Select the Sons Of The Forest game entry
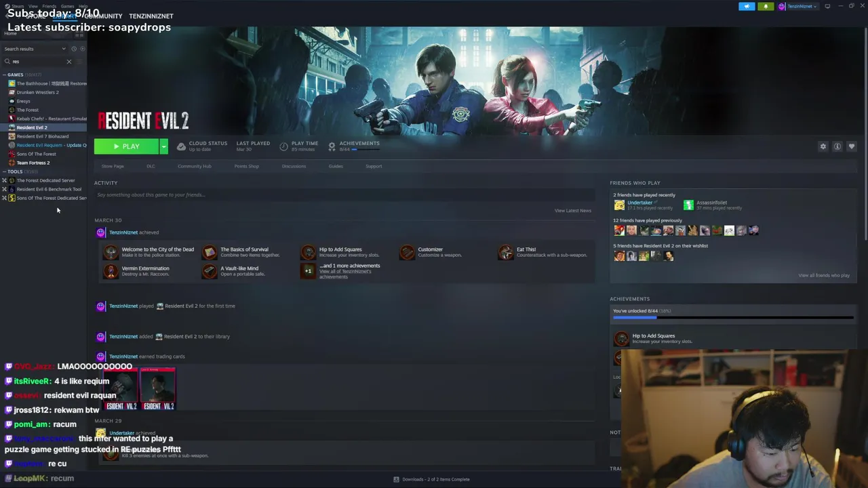The height and width of the screenshot is (488, 868). pyautogui.click(x=36, y=154)
